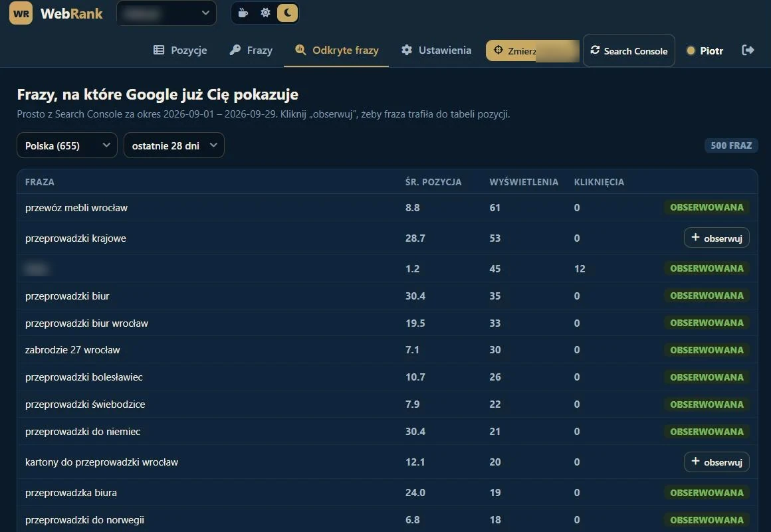Click the Zmierz button

(x=532, y=50)
